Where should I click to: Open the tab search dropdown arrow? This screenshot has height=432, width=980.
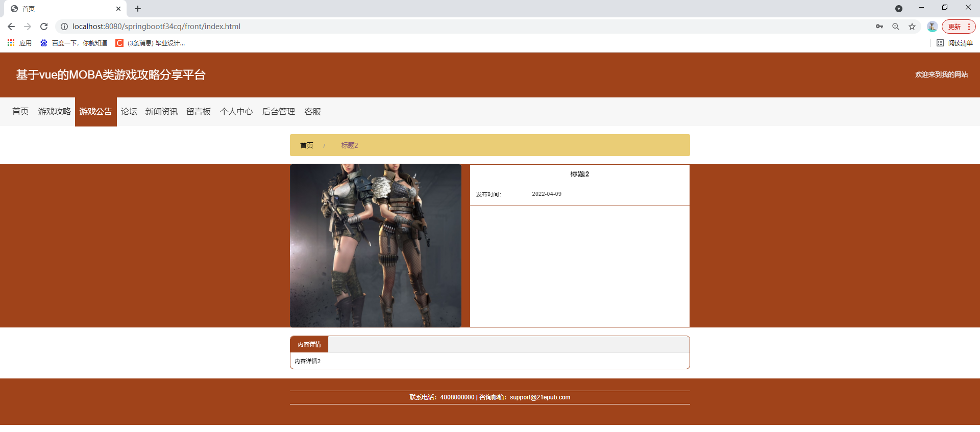coord(899,9)
